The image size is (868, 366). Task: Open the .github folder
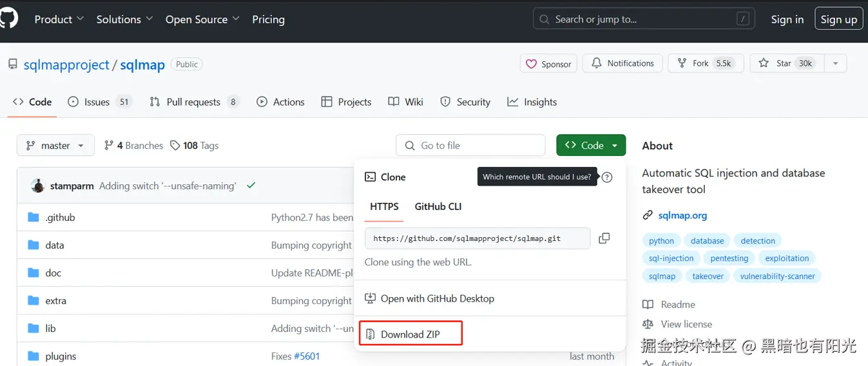60,218
